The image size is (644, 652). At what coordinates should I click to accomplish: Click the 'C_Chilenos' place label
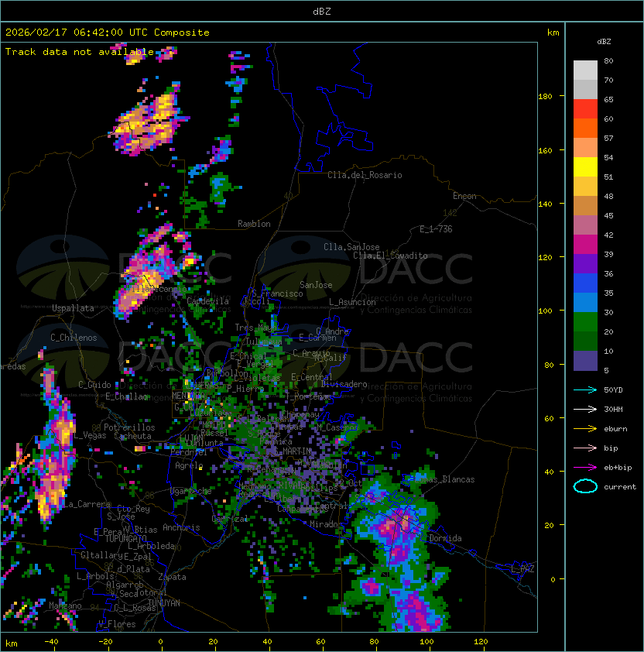(74, 338)
